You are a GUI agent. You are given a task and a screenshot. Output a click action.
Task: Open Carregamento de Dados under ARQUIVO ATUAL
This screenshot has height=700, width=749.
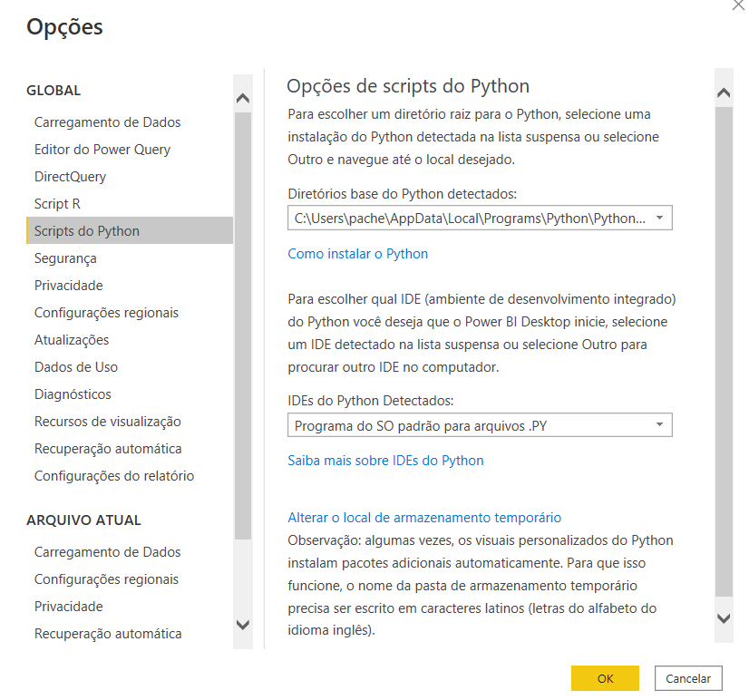(107, 552)
